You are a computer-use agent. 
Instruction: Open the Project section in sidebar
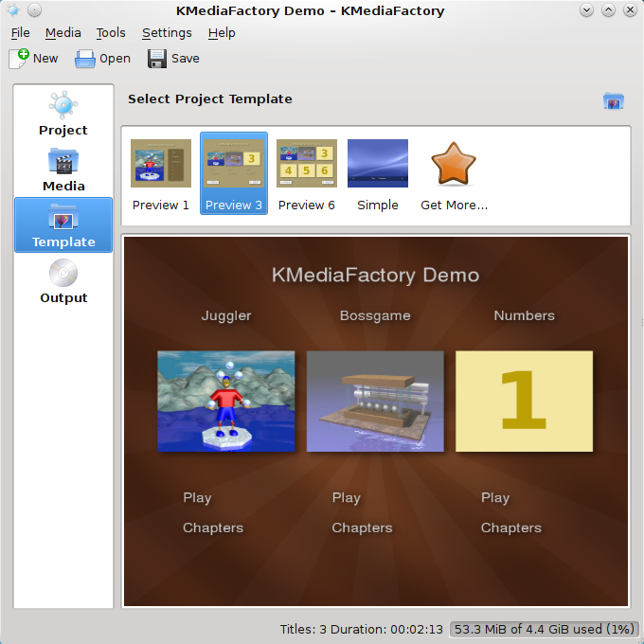click(x=63, y=114)
